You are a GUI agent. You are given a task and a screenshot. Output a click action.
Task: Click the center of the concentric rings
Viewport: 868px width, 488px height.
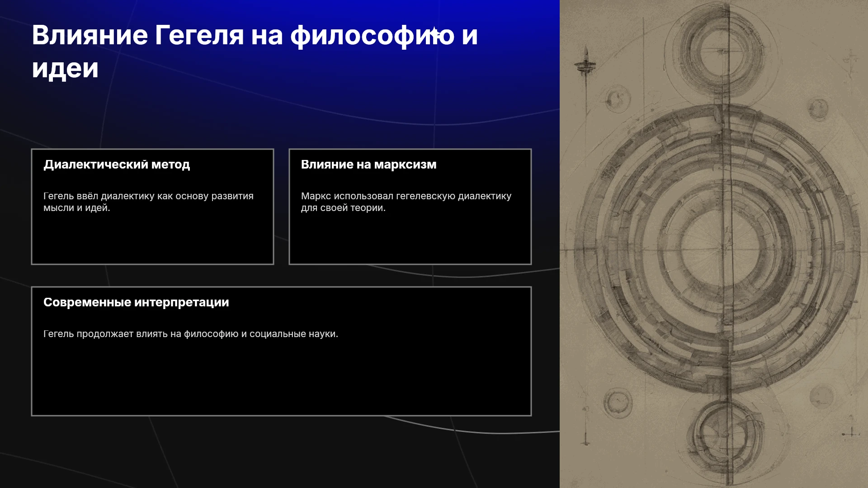point(722,247)
